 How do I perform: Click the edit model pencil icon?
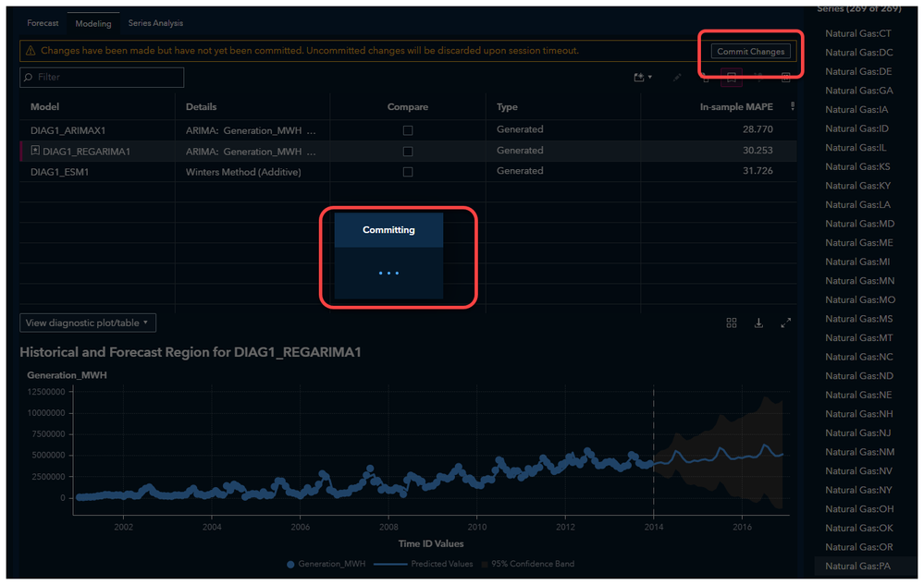(x=677, y=77)
